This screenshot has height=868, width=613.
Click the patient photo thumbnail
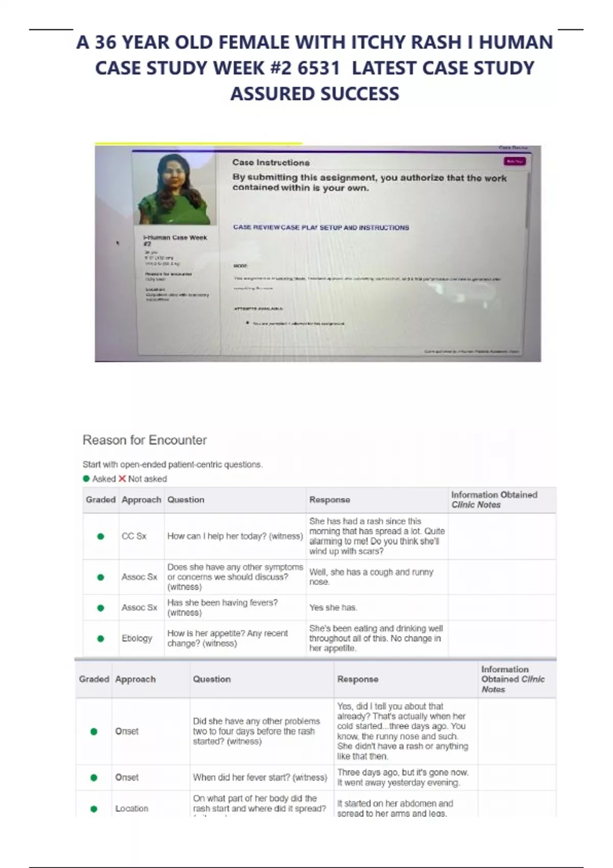point(175,189)
